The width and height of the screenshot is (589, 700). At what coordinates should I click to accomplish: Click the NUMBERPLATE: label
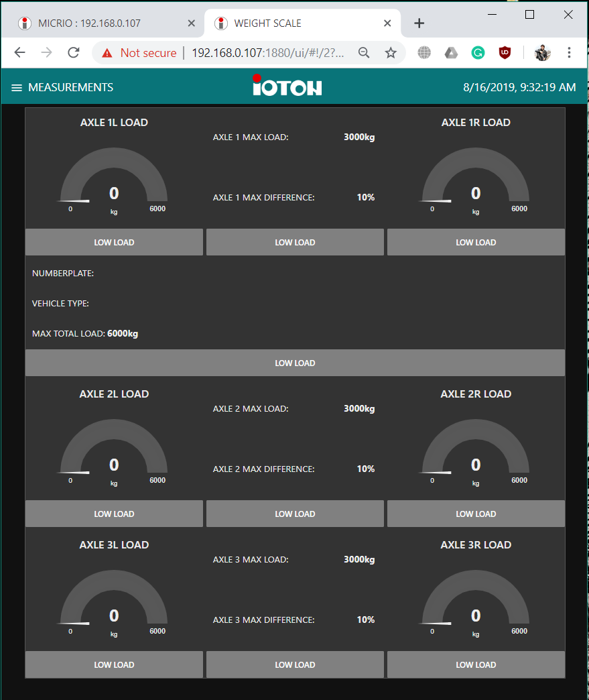[x=63, y=273]
